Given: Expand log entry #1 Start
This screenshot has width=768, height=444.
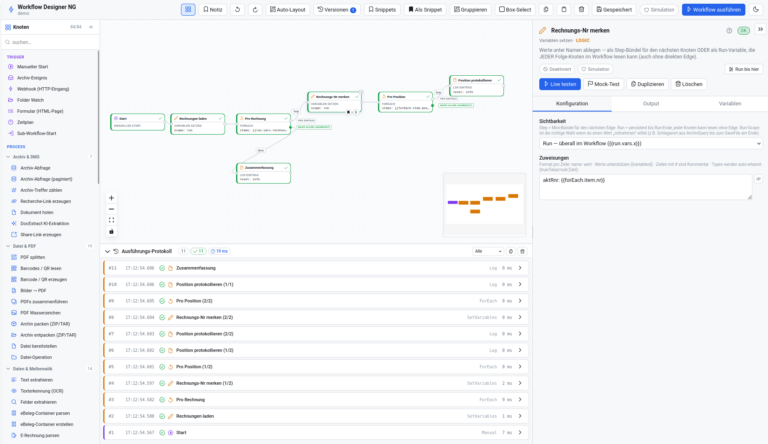Looking at the screenshot, I should tap(316, 433).
